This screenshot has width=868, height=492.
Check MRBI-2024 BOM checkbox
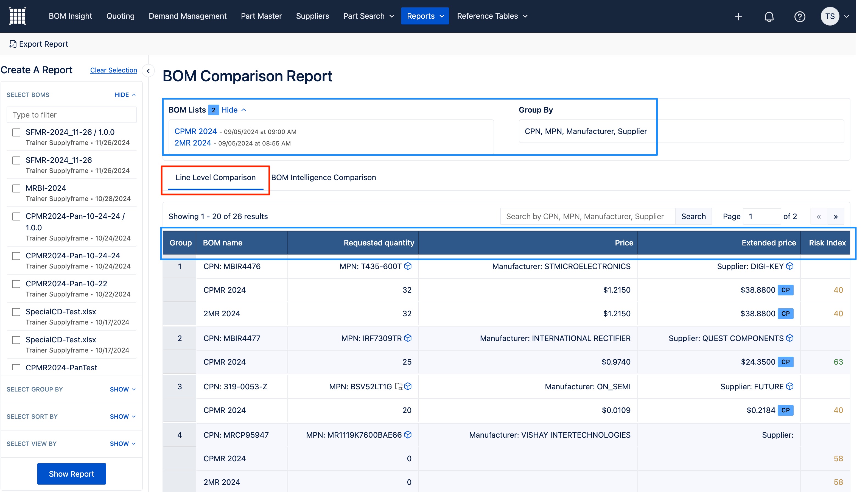[x=16, y=188]
